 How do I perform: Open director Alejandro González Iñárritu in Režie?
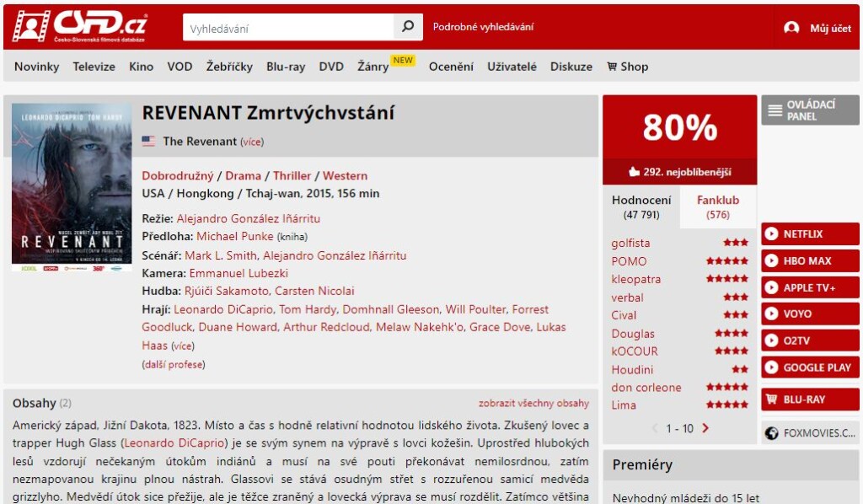coord(249,218)
